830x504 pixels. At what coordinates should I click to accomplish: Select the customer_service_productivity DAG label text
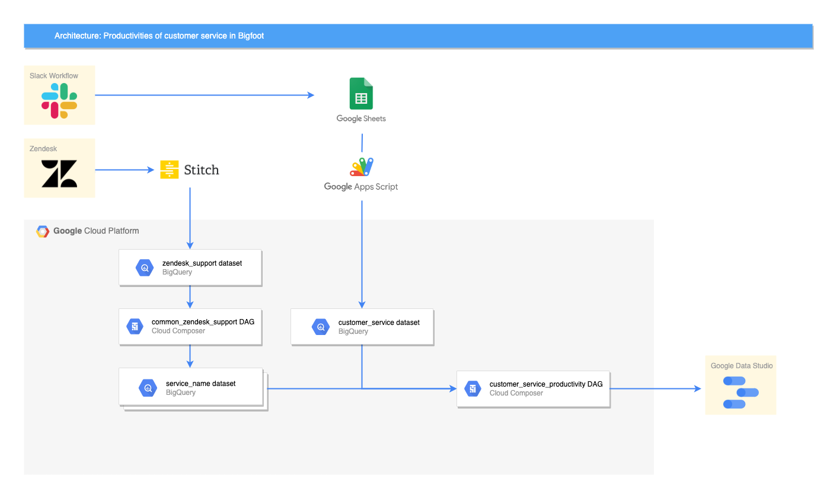point(545,384)
